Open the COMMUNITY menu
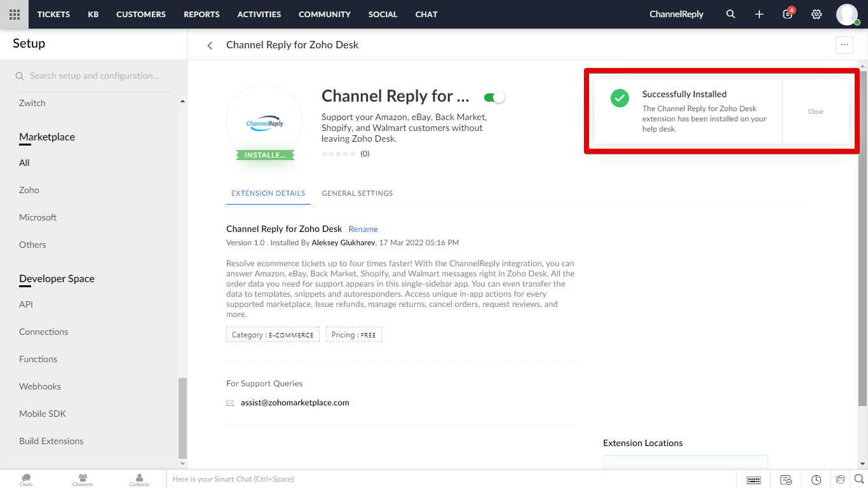The height and width of the screenshot is (488, 868). click(x=325, y=14)
